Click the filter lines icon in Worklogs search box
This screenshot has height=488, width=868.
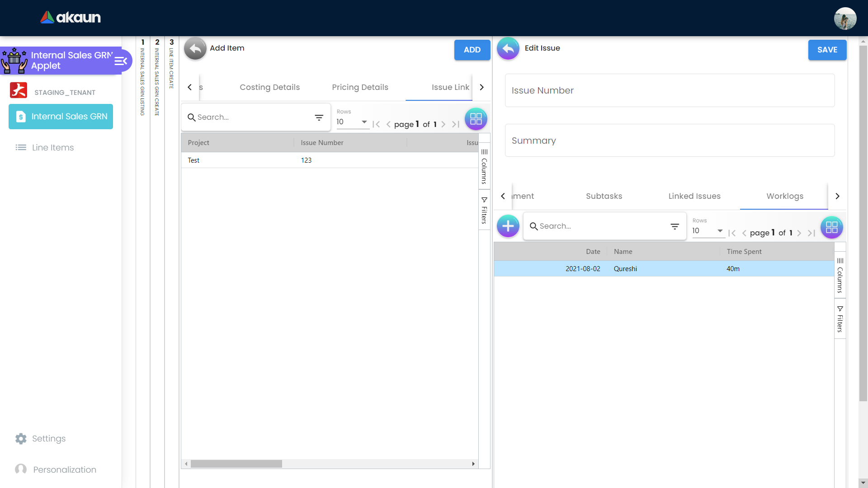pos(675,226)
